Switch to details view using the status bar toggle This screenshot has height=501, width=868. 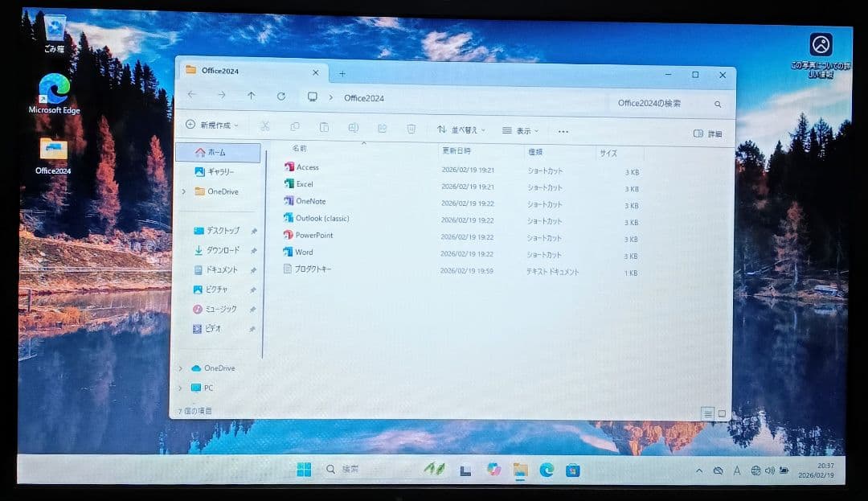pyautogui.click(x=708, y=412)
